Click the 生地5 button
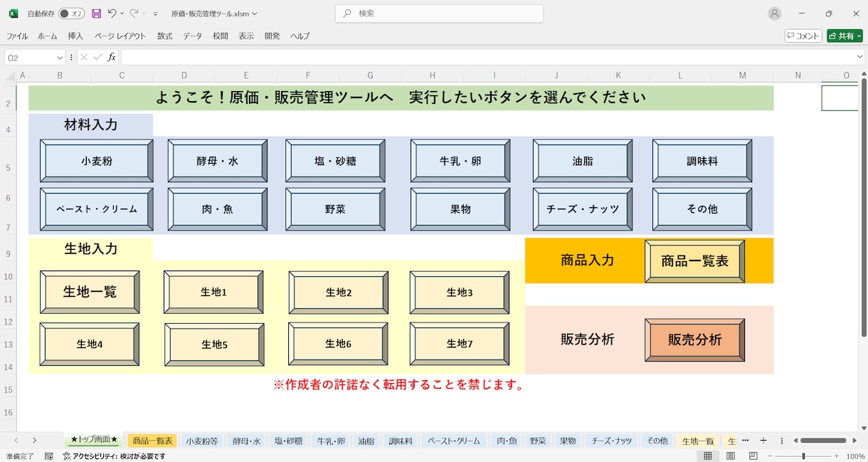Image resolution: width=868 pixels, height=462 pixels. (x=214, y=345)
